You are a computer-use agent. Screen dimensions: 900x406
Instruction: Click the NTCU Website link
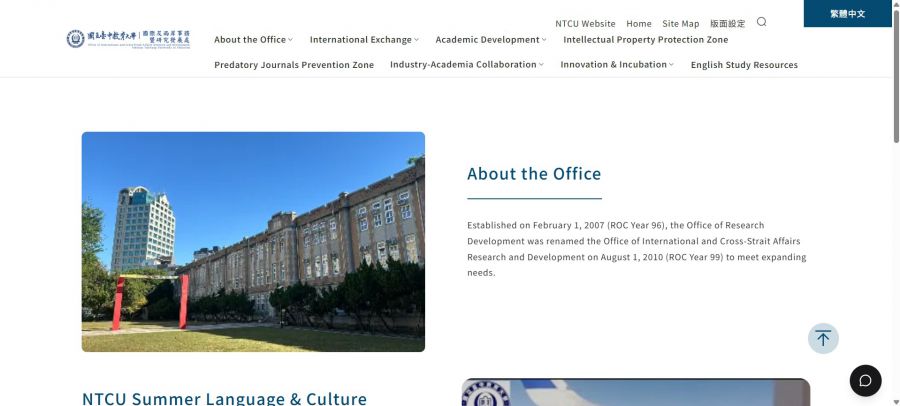(x=585, y=23)
